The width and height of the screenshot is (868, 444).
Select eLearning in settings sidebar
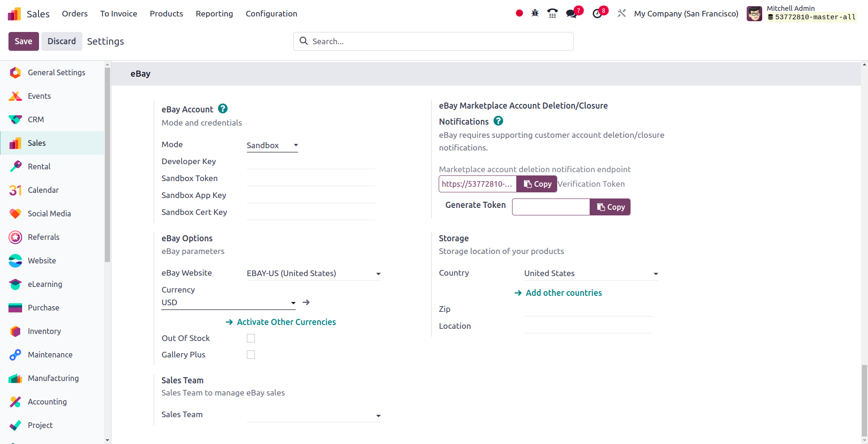pyautogui.click(x=52, y=284)
